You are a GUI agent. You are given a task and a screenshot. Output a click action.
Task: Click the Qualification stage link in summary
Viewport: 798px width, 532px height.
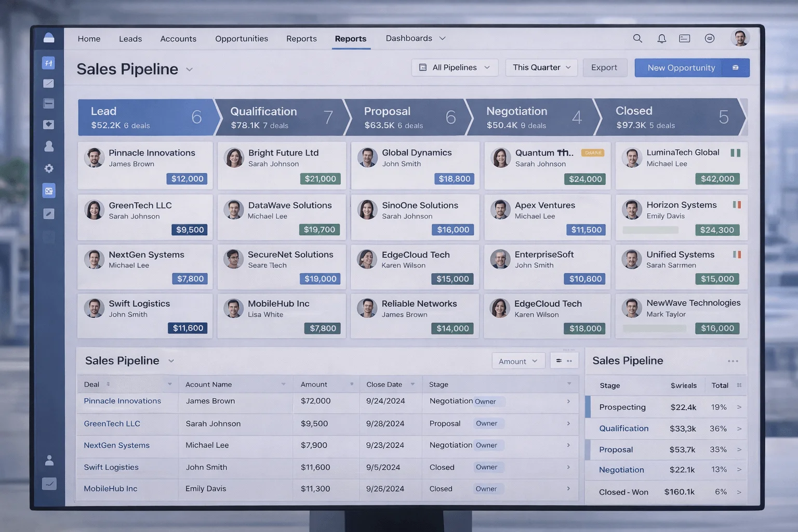pyautogui.click(x=624, y=429)
